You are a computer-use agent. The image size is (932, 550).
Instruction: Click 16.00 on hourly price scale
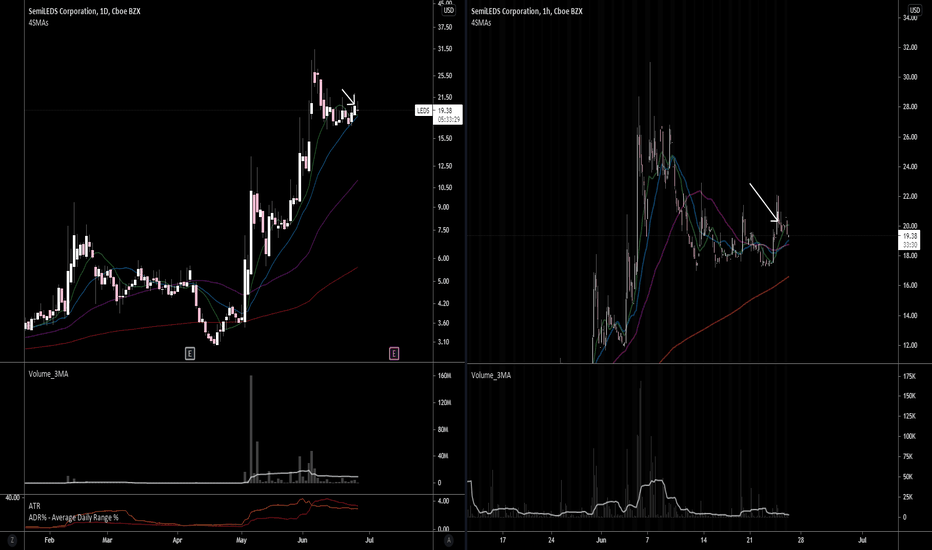click(x=910, y=285)
